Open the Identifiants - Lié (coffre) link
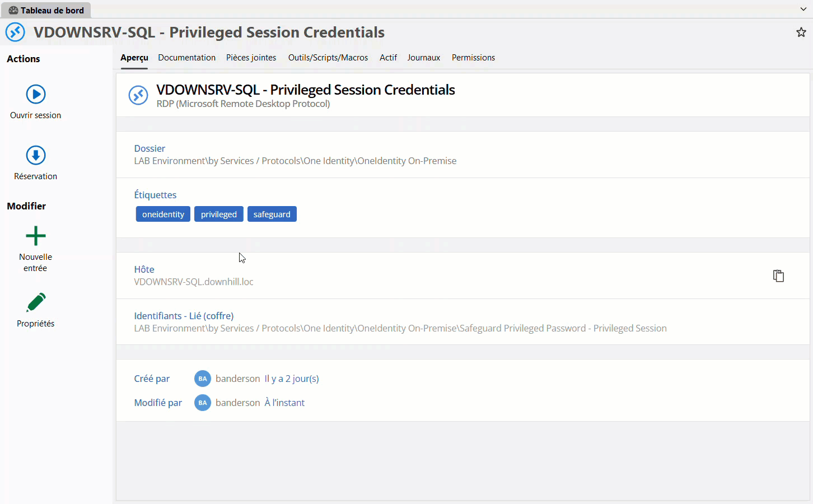The width and height of the screenshot is (813, 504). click(x=184, y=316)
